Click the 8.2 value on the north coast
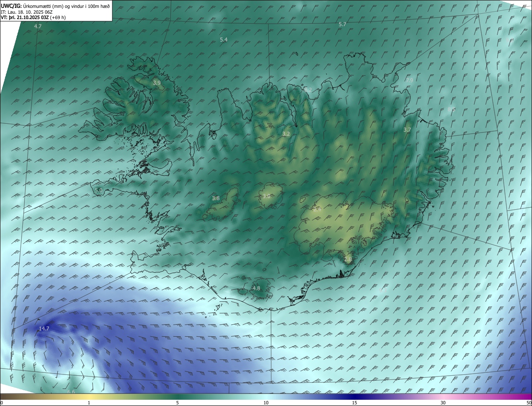This screenshot has width=532, height=406. point(308,90)
